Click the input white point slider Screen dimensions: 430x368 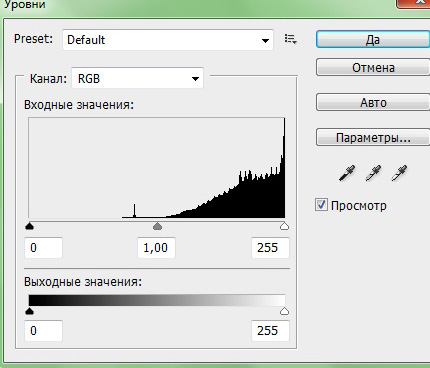coord(284,227)
